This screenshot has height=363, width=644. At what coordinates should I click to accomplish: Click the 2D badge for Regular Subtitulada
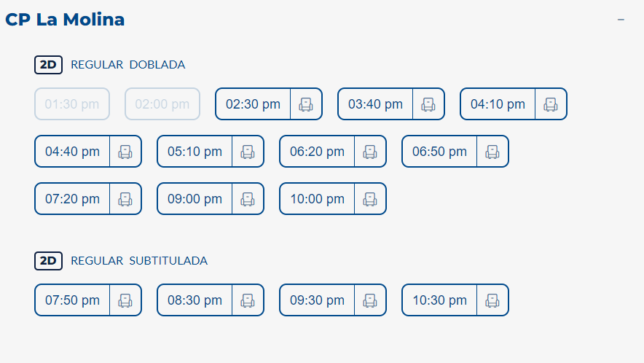coord(49,260)
